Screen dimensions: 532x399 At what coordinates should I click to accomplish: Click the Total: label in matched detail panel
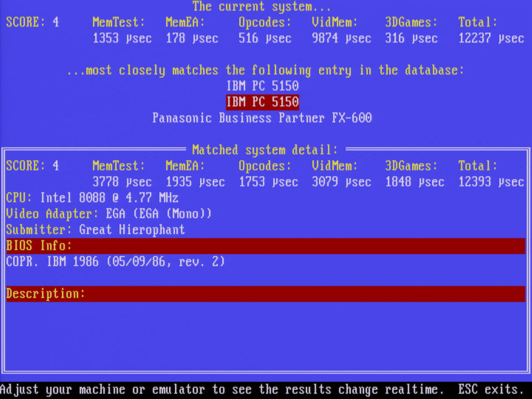click(478, 166)
